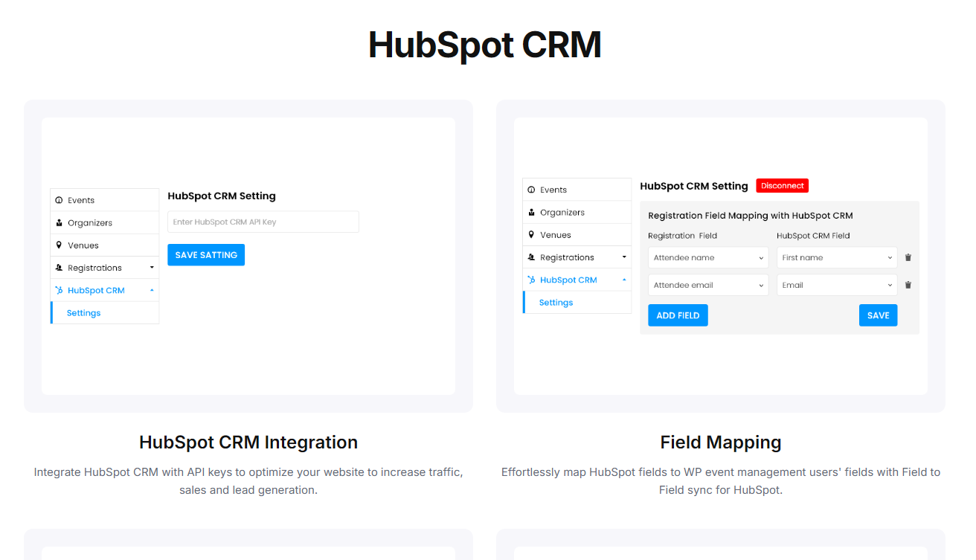Click the SAVE button in field mapping
The height and width of the screenshot is (560, 976).
tap(879, 315)
